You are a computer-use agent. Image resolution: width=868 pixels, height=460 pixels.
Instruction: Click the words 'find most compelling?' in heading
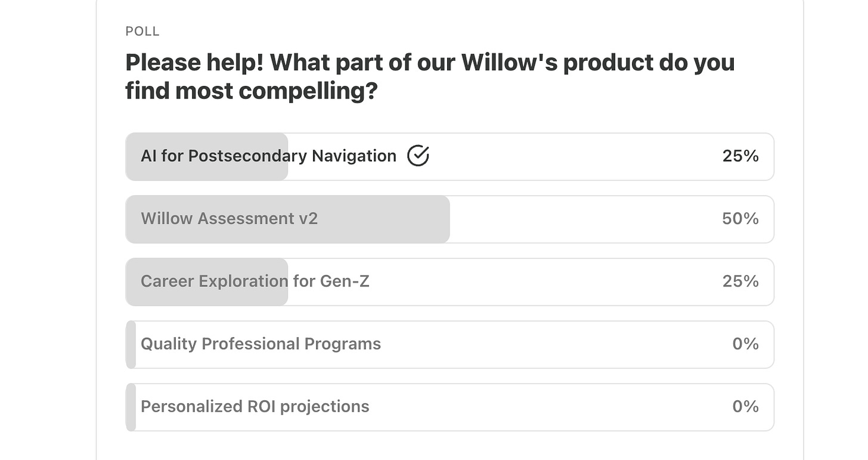pyautogui.click(x=252, y=91)
